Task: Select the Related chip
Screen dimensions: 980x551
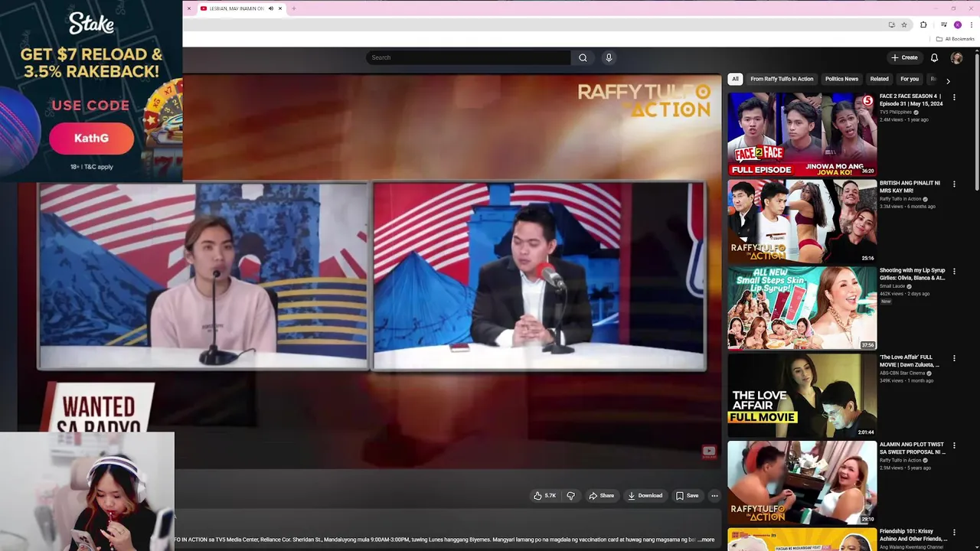Action: (x=879, y=79)
